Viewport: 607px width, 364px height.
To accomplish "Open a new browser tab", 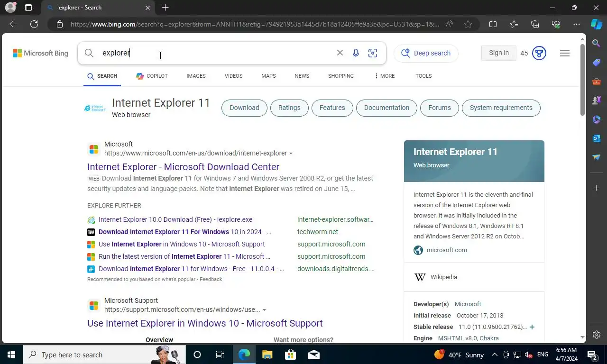I will [x=165, y=8].
